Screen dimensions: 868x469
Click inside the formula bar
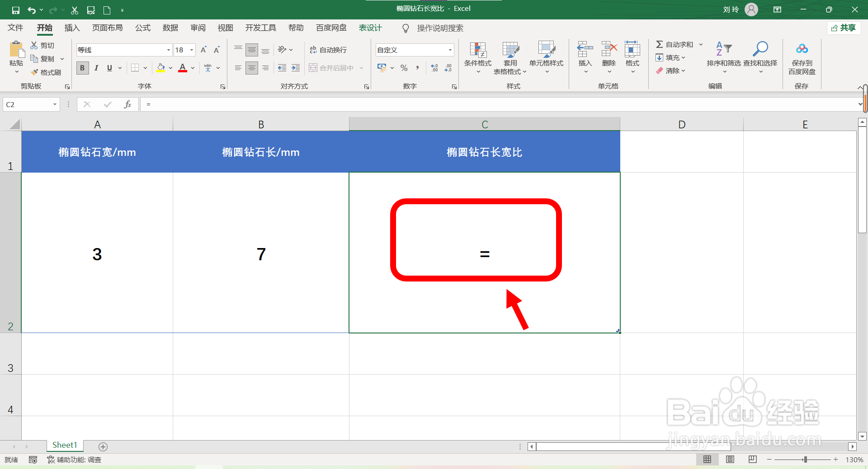point(316,104)
